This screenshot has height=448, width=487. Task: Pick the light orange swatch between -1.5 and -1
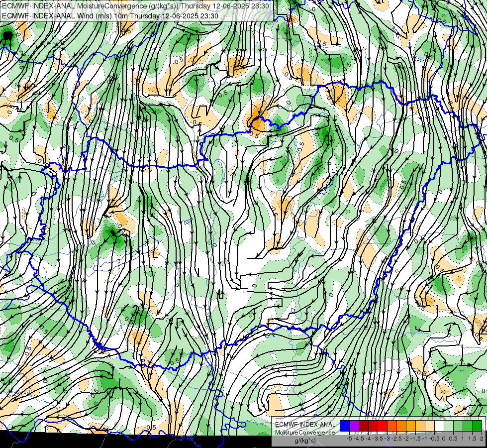pos(420,426)
